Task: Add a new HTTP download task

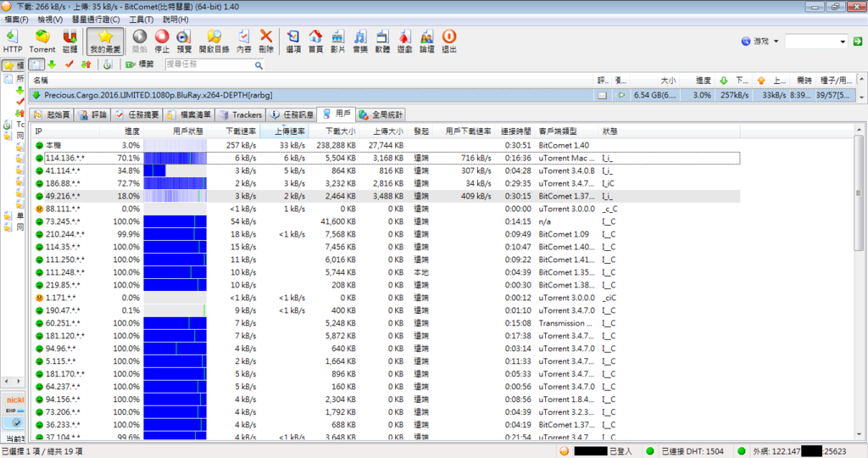Action: (12, 42)
